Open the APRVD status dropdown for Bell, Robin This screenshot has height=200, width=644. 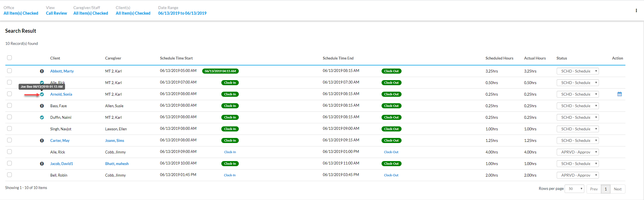tap(577, 175)
